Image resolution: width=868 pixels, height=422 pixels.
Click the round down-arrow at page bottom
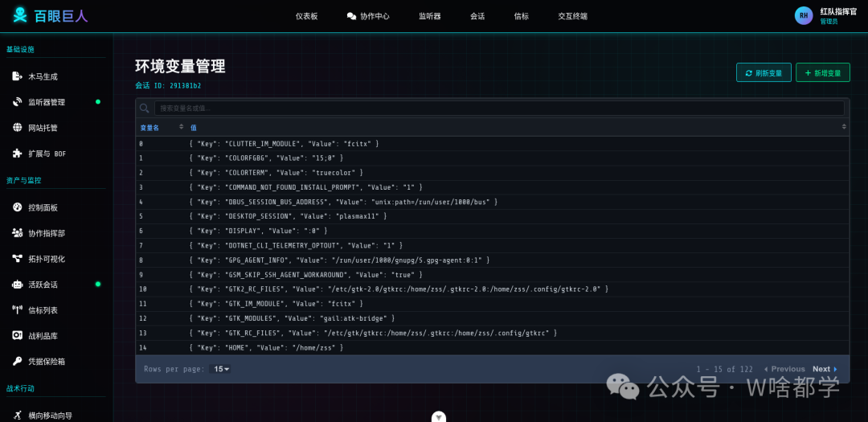pos(439,416)
